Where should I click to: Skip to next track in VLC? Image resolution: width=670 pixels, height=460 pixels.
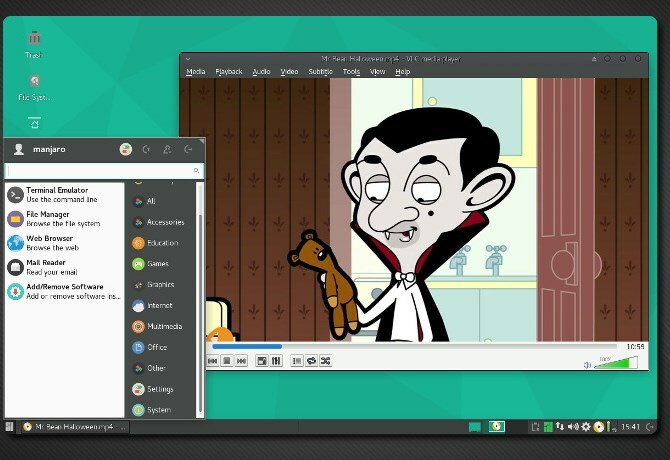pos(241,361)
